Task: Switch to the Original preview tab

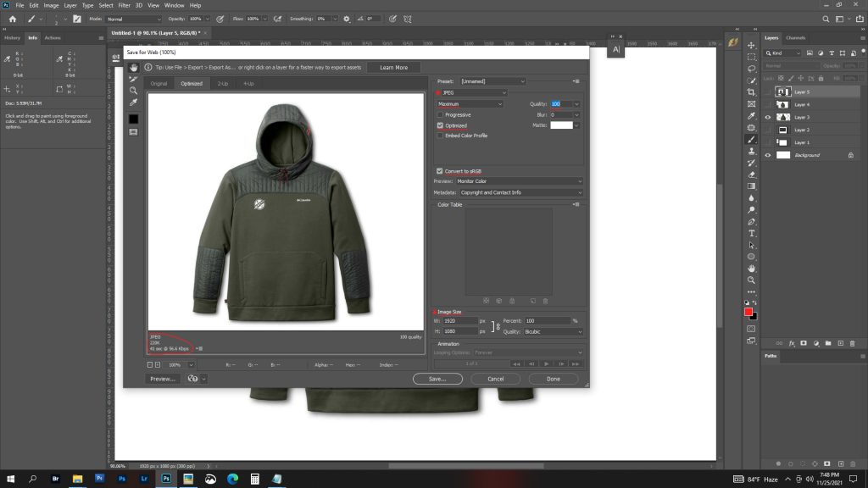Action: click(159, 84)
